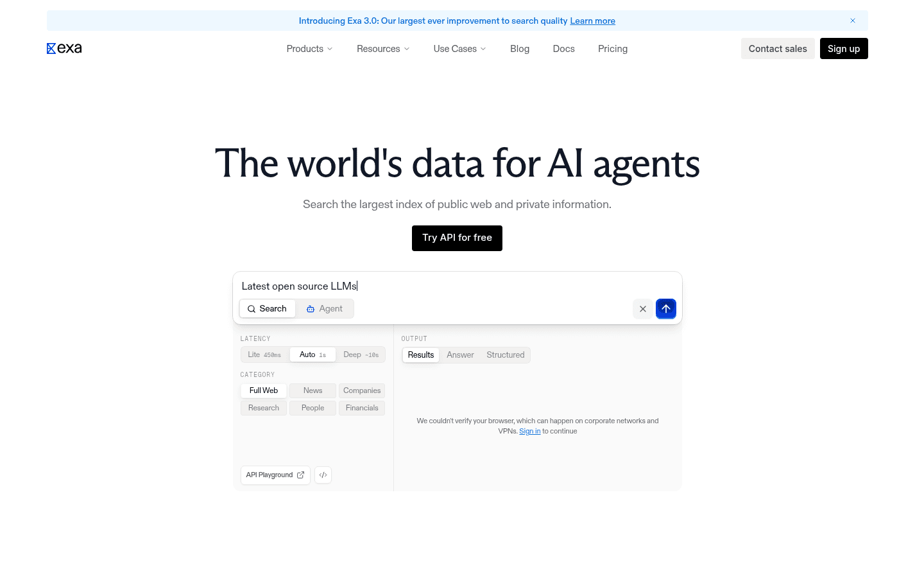
Task: Dismiss the Exa 3.0 announcement banner
Action: [853, 21]
